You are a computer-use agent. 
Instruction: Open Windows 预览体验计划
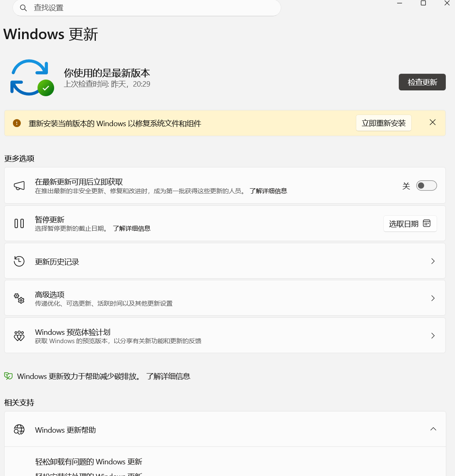225,335
